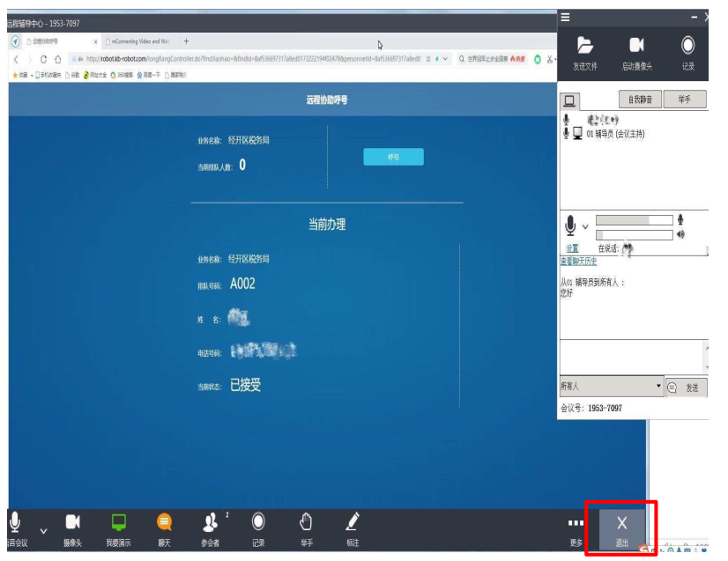Click the large microphone icon above 设置

click(570, 226)
